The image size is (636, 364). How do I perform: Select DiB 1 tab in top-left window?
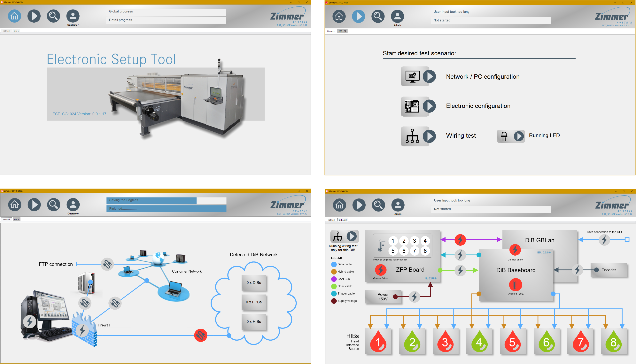click(16, 31)
